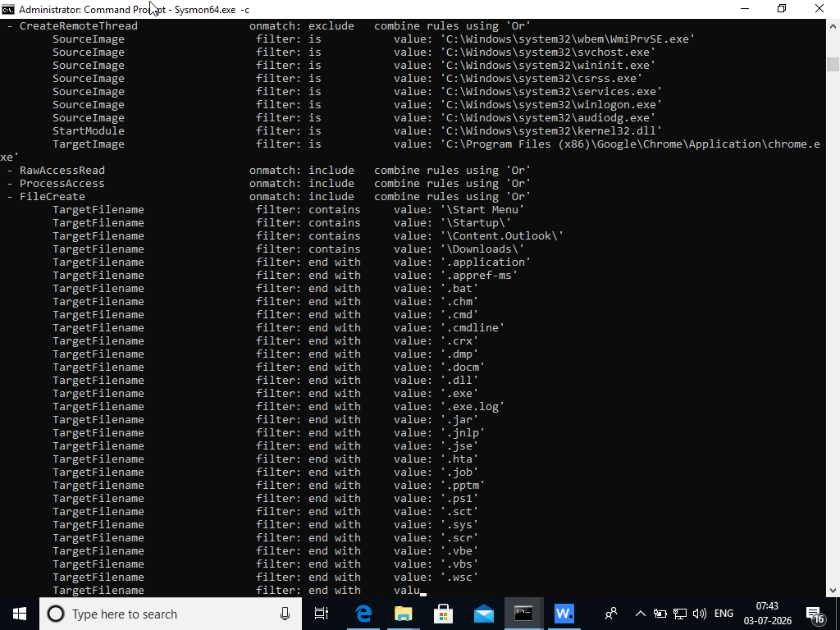
Task: Click the CreateRemoteThread rule heading
Action: (x=79, y=25)
